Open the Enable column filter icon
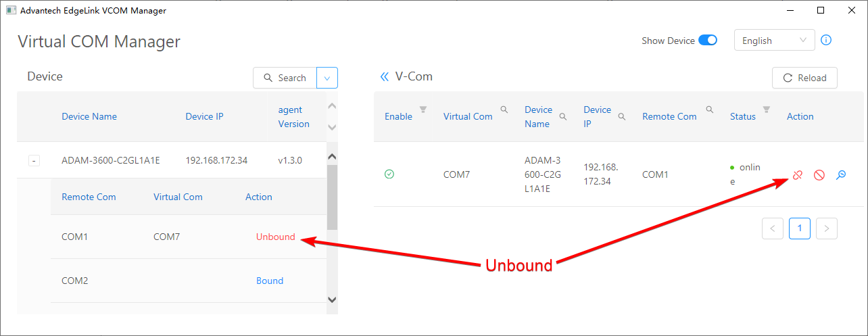 [x=423, y=110]
